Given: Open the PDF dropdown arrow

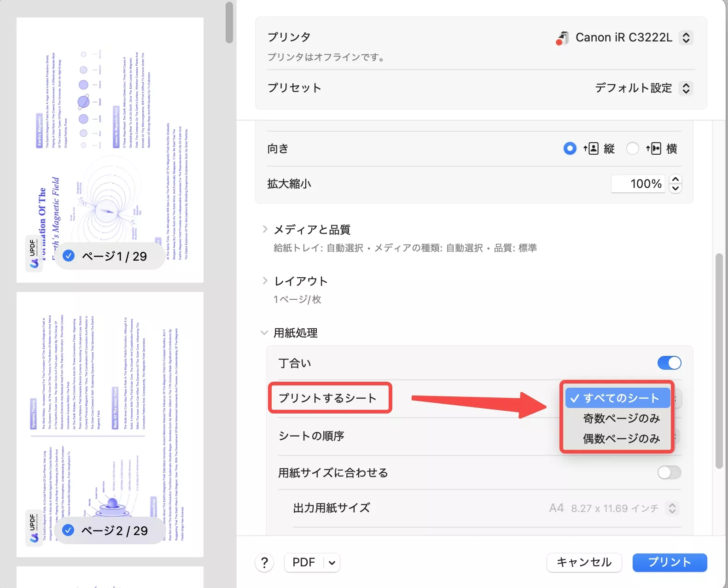Looking at the screenshot, I should click(332, 562).
